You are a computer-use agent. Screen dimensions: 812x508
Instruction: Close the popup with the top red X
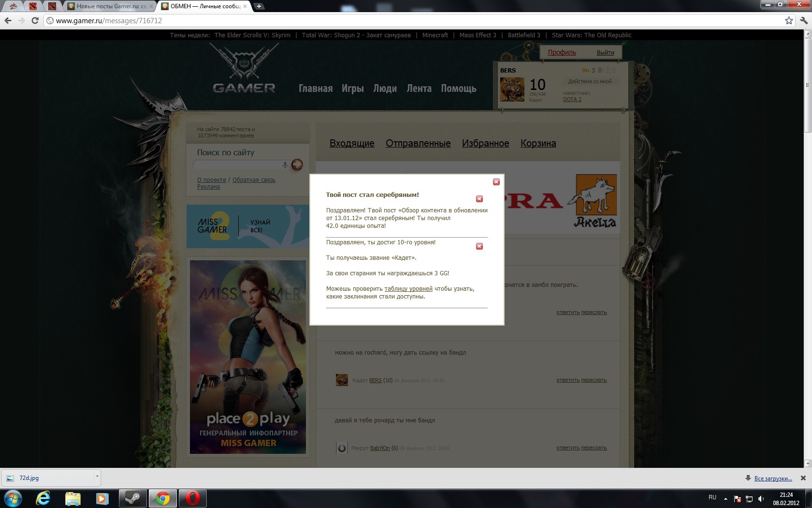(496, 182)
